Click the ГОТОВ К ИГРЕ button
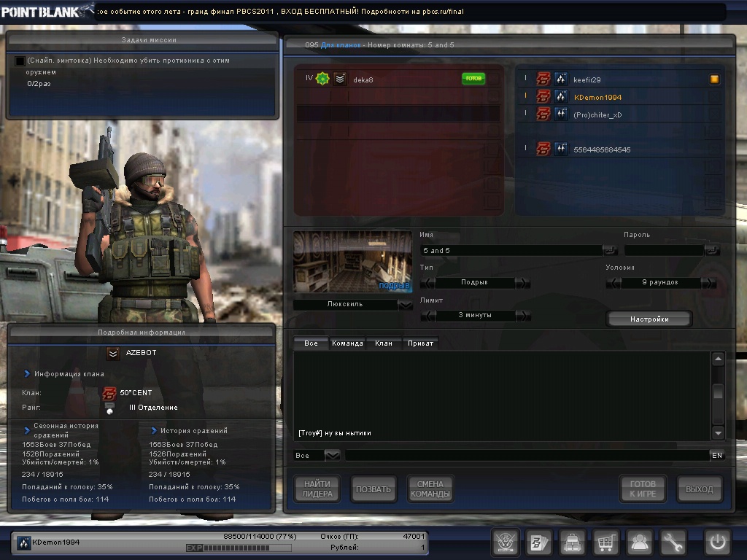This screenshot has height=560, width=747. click(x=643, y=489)
